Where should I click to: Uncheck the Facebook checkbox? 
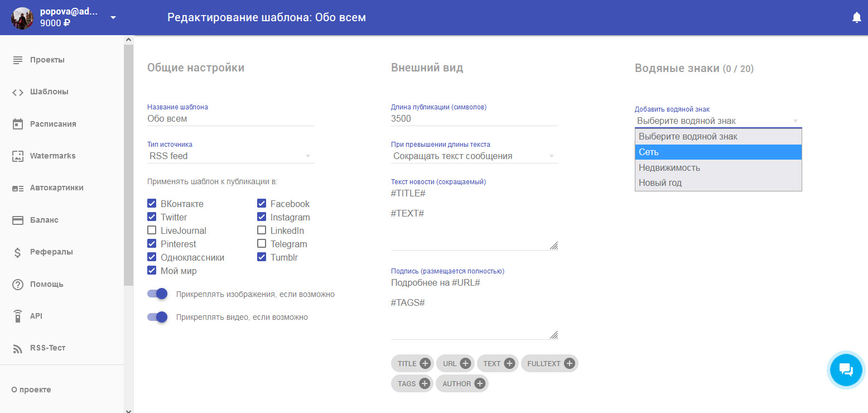262,204
